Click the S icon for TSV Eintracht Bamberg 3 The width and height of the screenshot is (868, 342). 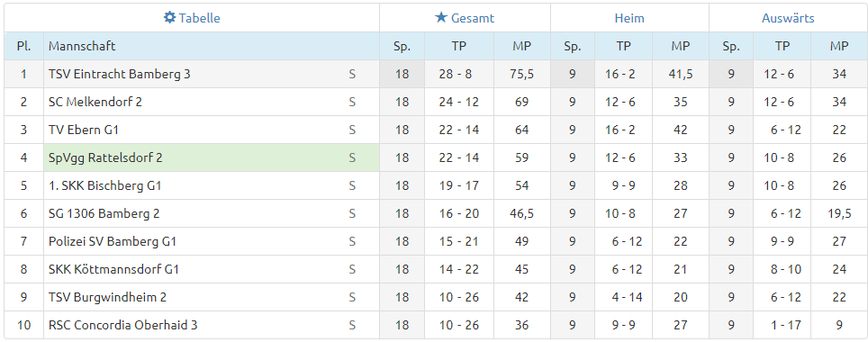tap(352, 74)
